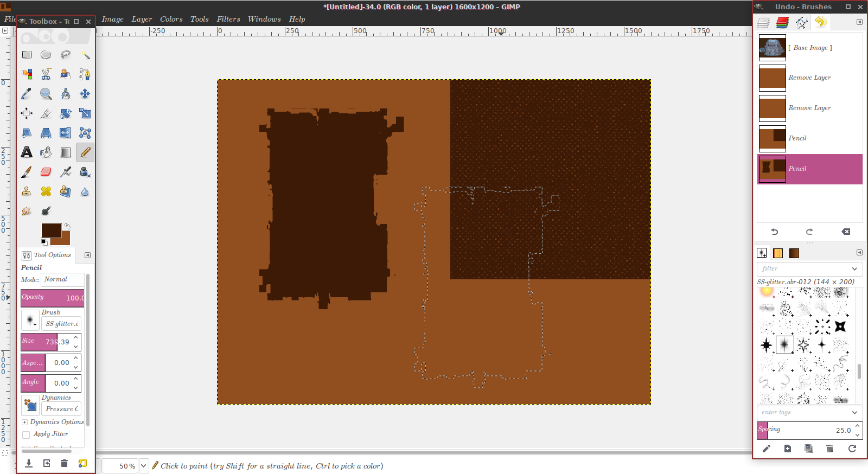Click the Heal tool icon
This screenshot has width=868, height=474.
click(46, 191)
